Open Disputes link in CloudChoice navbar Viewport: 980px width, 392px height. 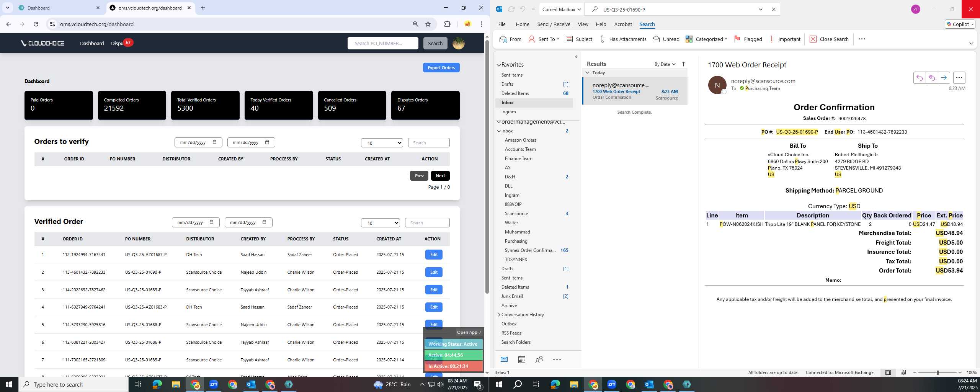coord(117,43)
